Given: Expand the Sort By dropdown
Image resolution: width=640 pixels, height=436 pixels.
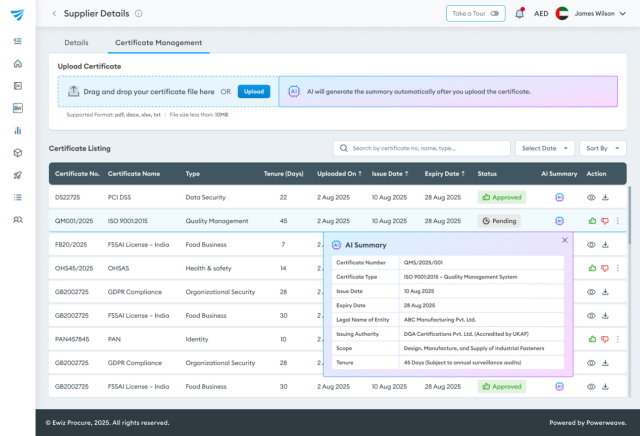Looking at the screenshot, I should (x=602, y=148).
